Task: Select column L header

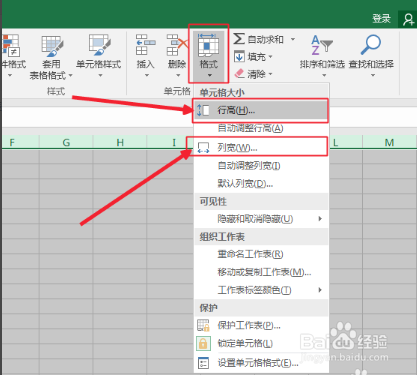Action: (346, 143)
